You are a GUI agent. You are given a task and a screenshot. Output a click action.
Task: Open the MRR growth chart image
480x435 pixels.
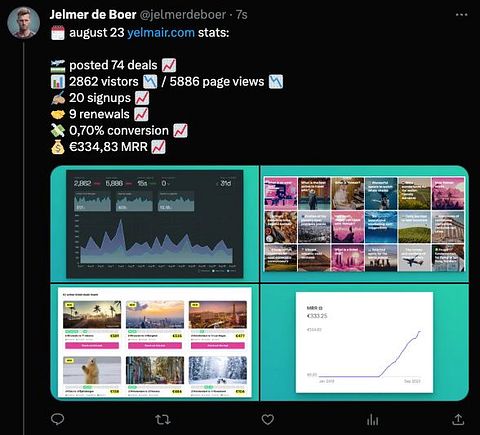(x=364, y=342)
